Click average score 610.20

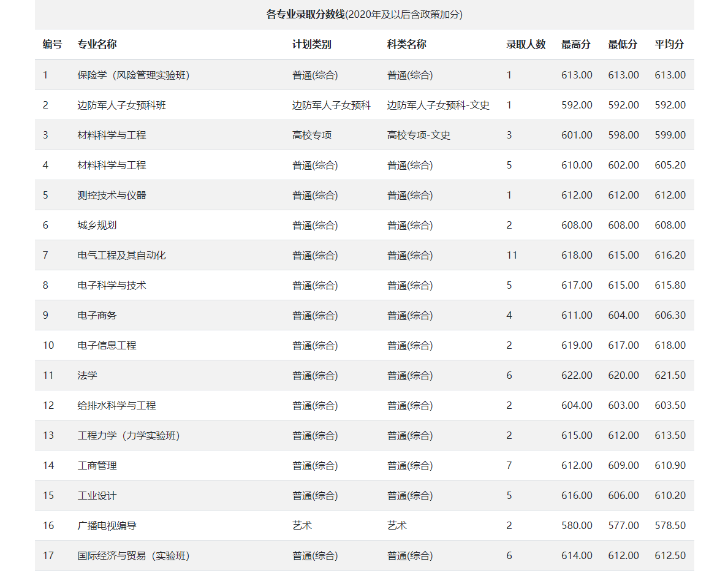point(670,496)
